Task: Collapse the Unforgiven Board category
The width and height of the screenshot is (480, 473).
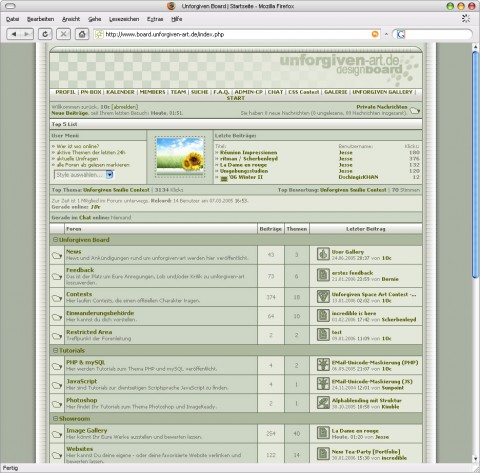Action: [55, 240]
